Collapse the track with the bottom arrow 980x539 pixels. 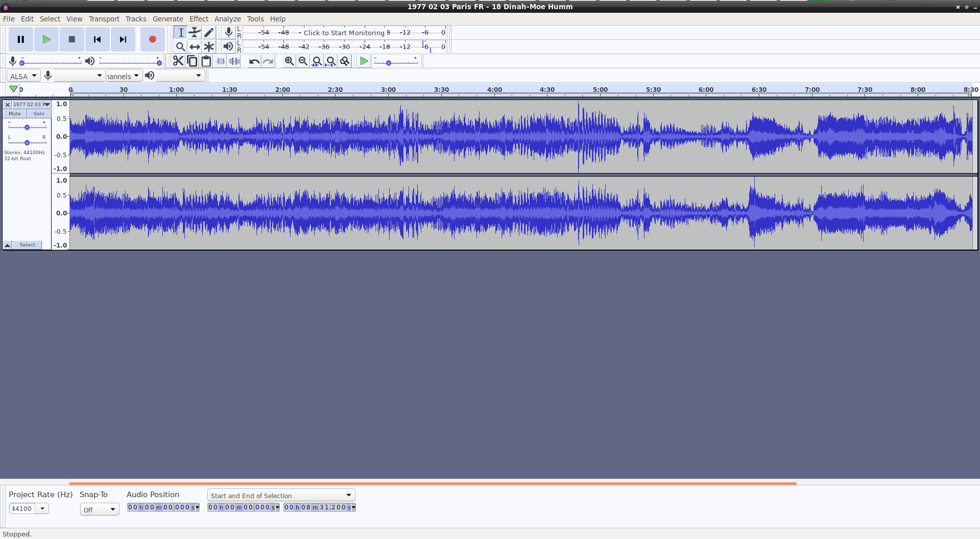tap(8, 245)
